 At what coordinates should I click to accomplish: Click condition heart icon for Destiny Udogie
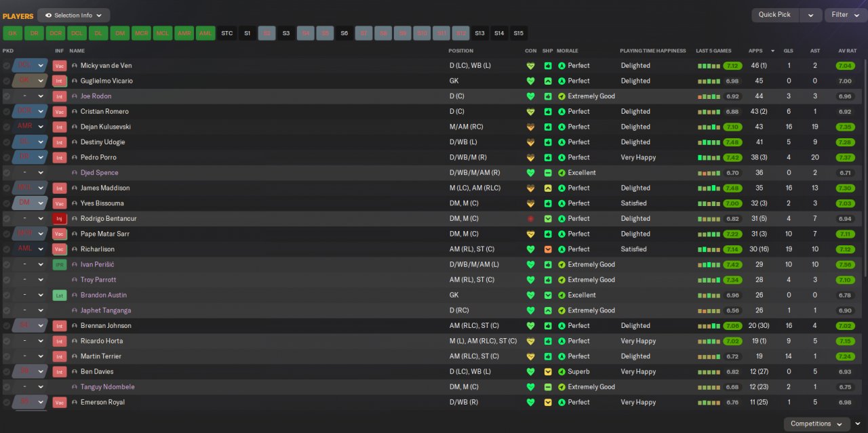click(531, 142)
